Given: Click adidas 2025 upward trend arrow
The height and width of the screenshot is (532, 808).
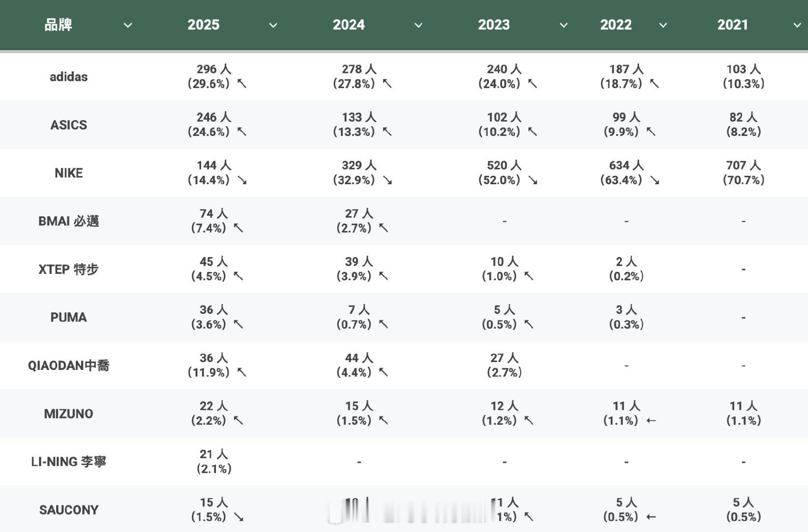Looking at the screenshot, I should (x=242, y=84).
